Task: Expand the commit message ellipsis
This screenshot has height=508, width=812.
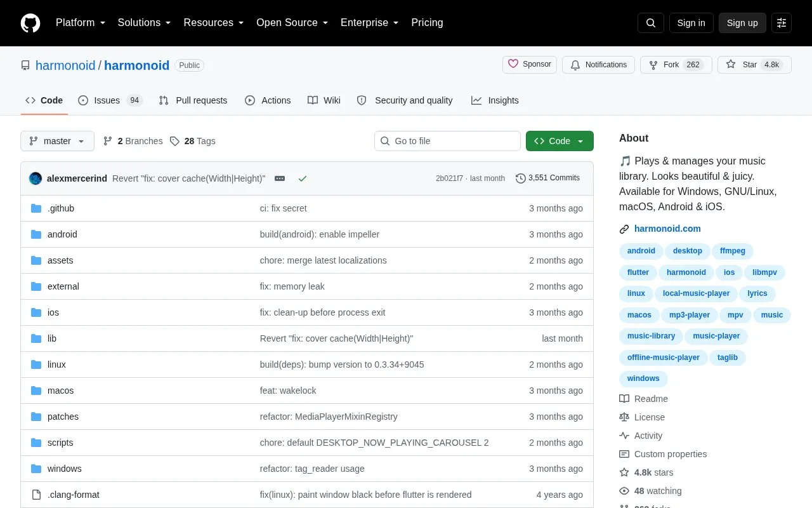Action: click(280, 178)
